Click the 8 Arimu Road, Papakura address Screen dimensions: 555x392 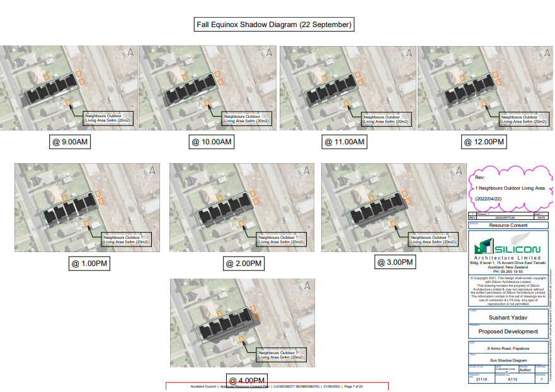pyautogui.click(x=508, y=349)
